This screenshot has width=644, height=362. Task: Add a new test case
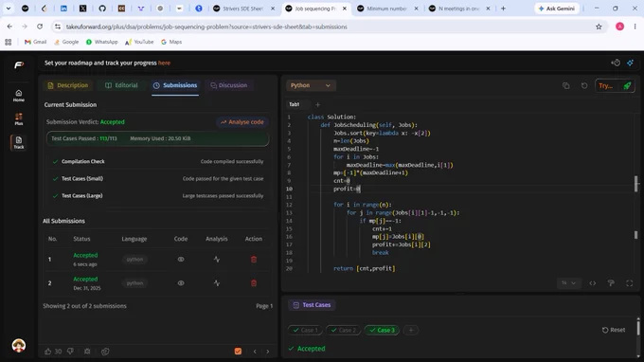coord(411,330)
